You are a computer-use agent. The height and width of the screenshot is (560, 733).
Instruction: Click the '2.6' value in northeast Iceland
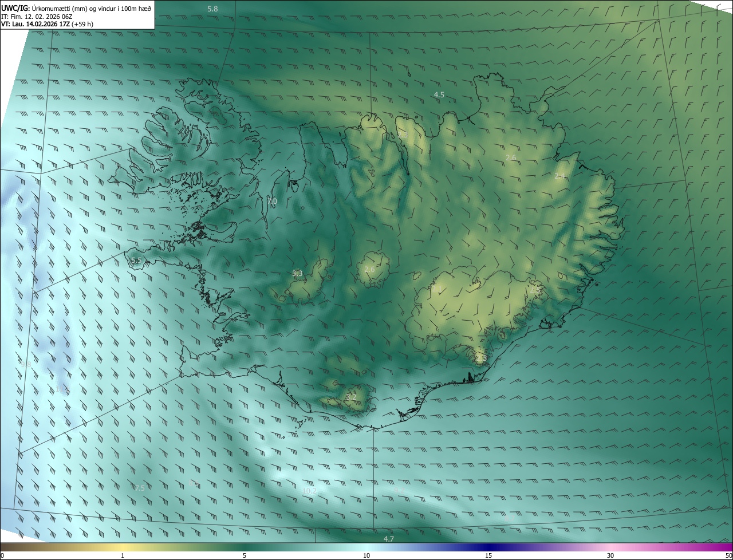coord(511,157)
